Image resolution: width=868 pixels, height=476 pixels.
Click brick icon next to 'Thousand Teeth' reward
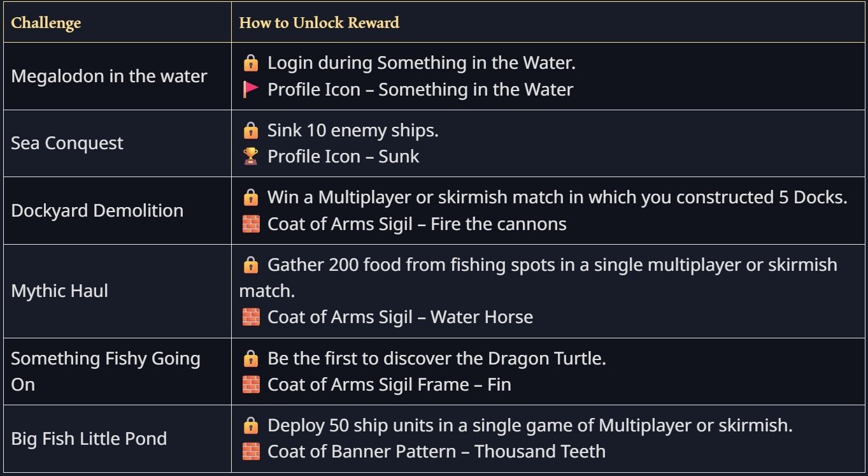coord(251,452)
